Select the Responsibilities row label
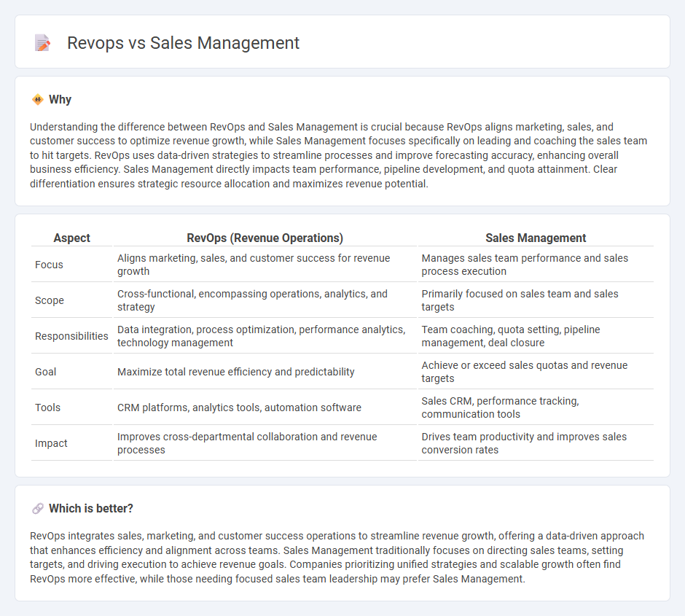 click(x=71, y=336)
